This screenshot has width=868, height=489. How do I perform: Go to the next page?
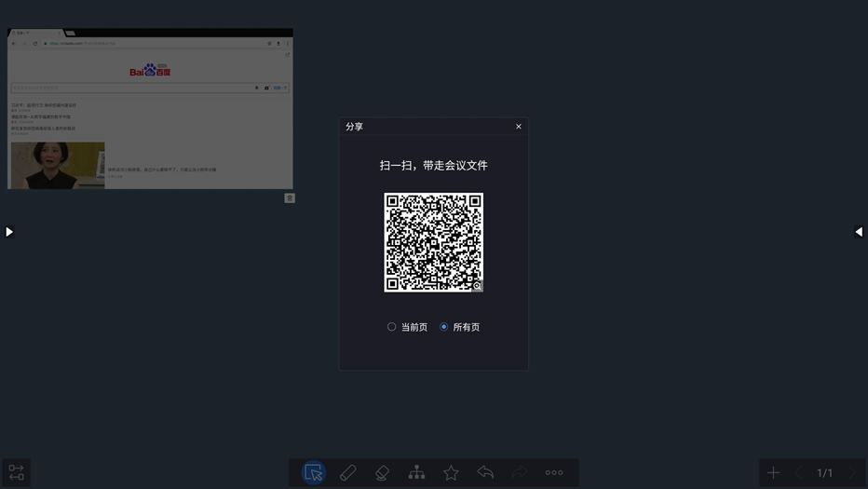(852, 472)
